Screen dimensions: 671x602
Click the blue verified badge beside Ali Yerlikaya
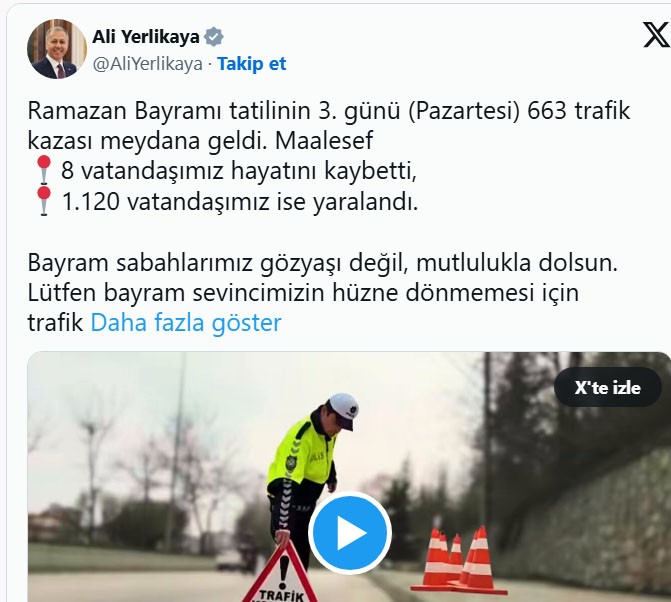click(214, 37)
